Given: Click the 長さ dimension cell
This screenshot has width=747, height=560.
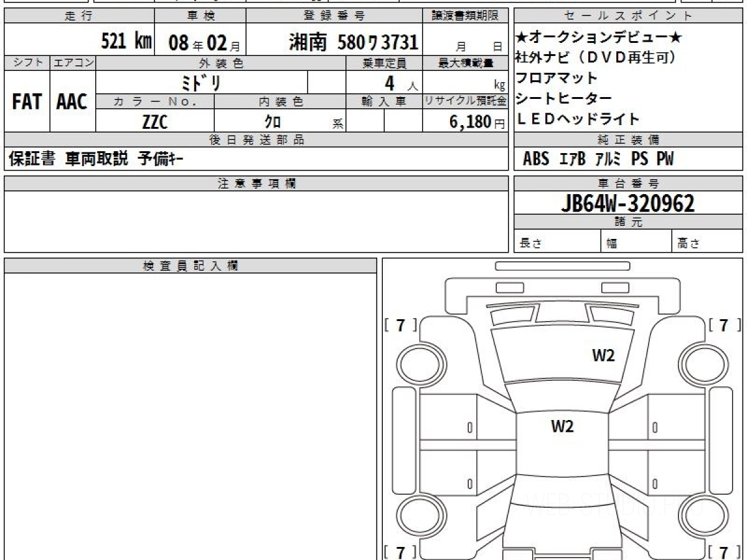Looking at the screenshot, I should point(558,241).
